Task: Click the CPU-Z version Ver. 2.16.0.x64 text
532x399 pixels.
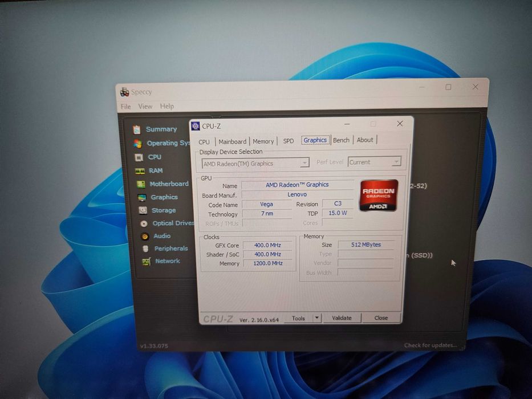Action: (259, 320)
